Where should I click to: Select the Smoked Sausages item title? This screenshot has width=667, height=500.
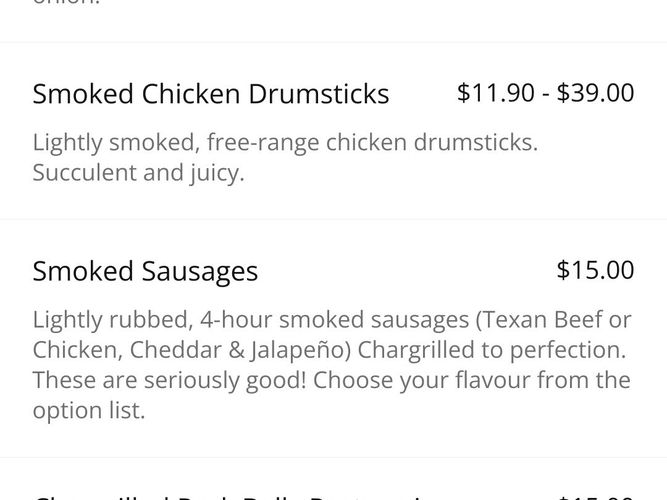[145, 271]
